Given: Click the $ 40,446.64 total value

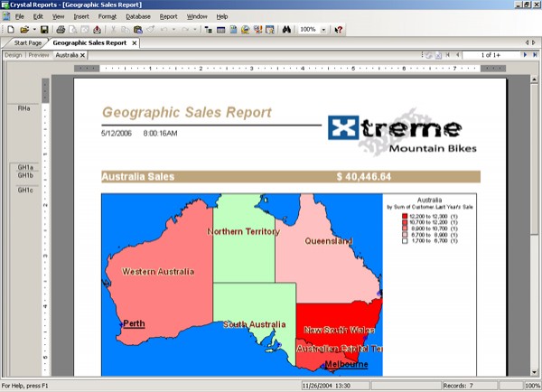Looking at the screenshot, I should click(x=364, y=177).
